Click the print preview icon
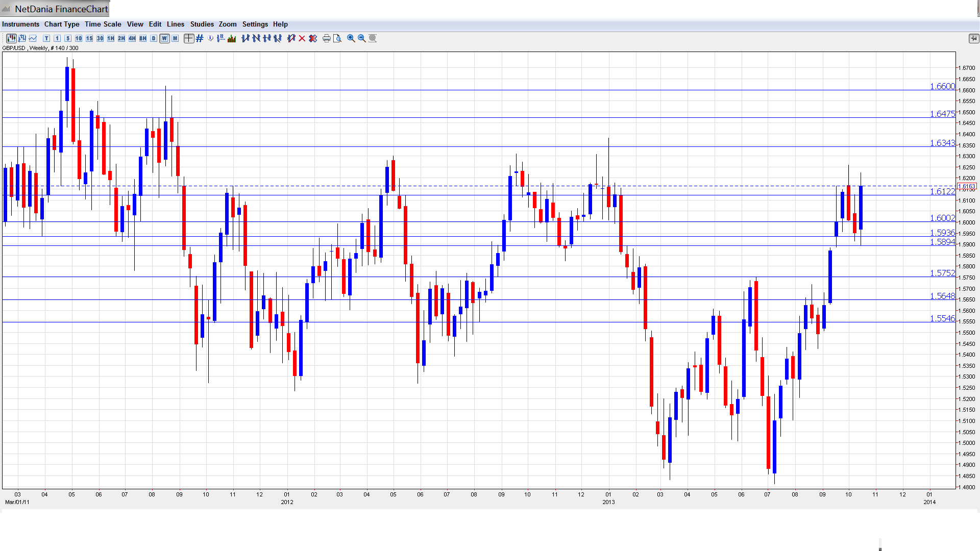This screenshot has height=551, width=980. tap(337, 38)
